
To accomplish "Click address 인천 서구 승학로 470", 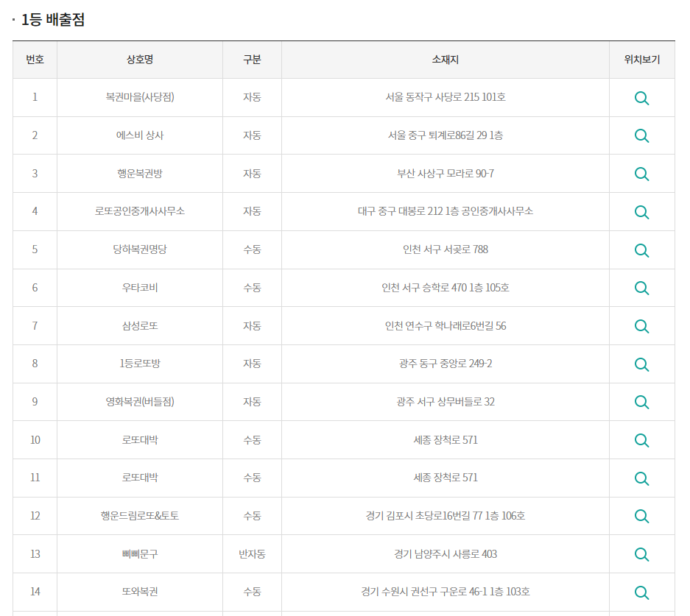I will pos(424,288).
